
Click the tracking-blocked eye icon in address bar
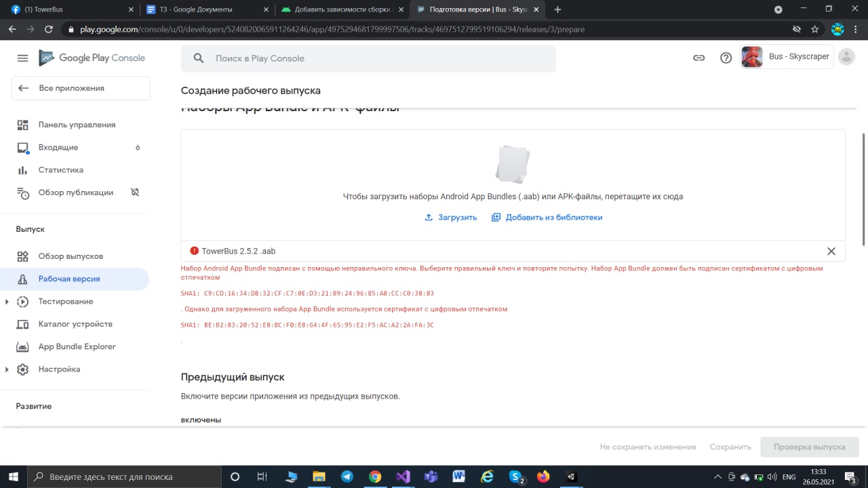pos(797,30)
